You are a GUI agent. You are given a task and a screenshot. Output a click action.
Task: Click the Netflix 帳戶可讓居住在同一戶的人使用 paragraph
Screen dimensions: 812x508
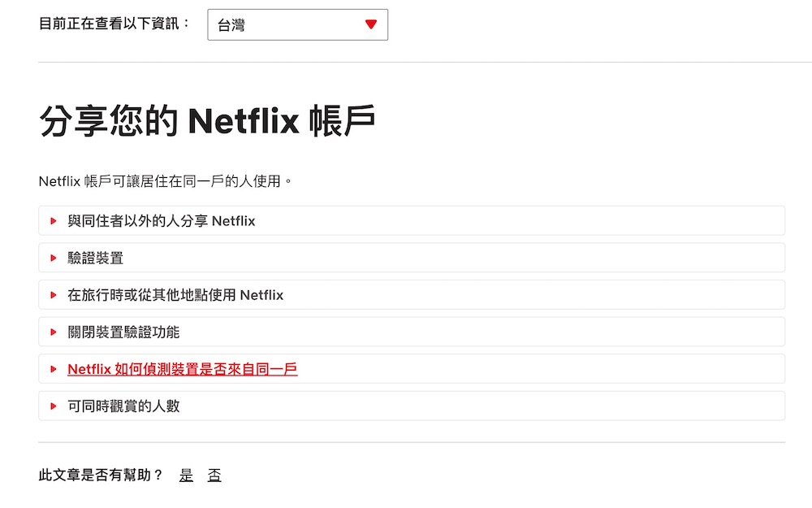(165, 181)
